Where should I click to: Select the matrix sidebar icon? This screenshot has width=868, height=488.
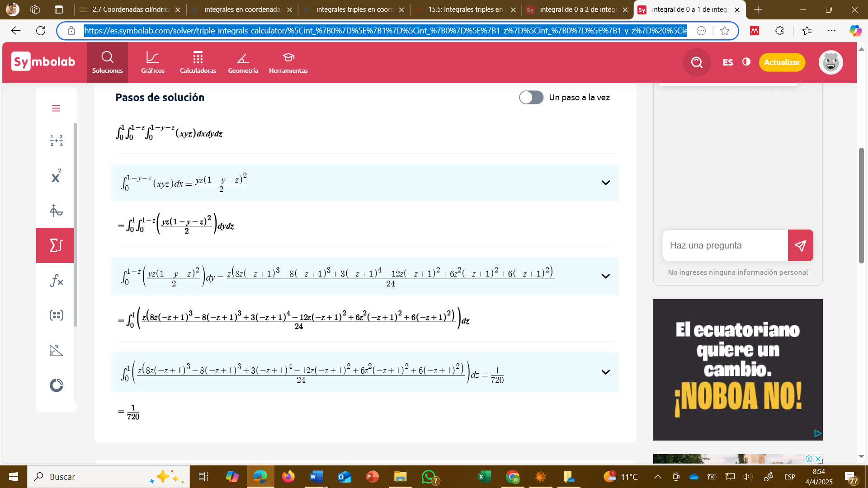[56, 315]
